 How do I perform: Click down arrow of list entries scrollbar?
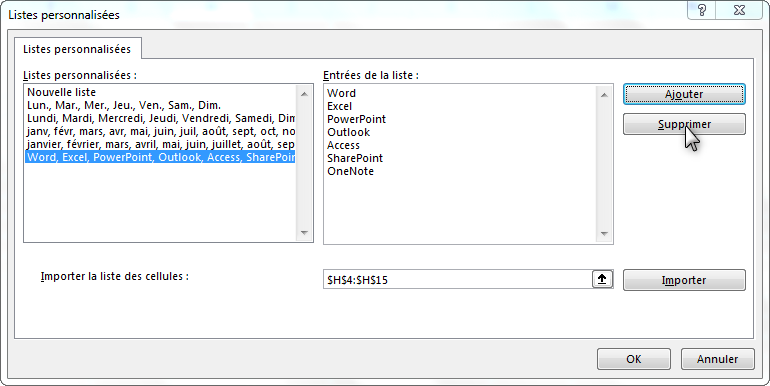click(x=604, y=234)
